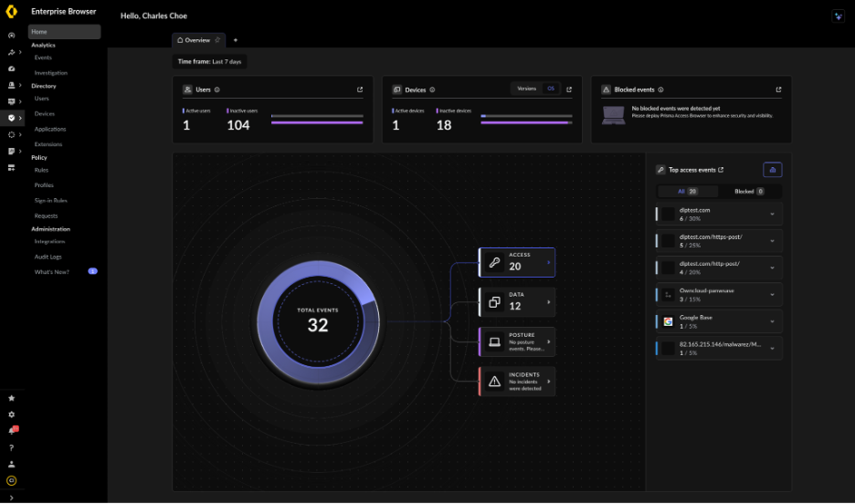Go to Audit Logs in sidebar
Screen dimensions: 855x504
pyautogui.click(x=47, y=257)
